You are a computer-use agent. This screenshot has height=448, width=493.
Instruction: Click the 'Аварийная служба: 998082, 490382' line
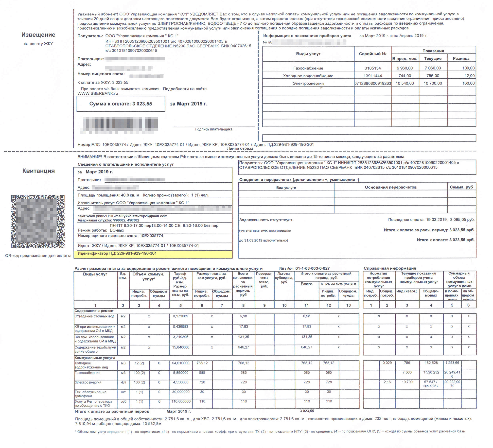[x=108, y=220]
